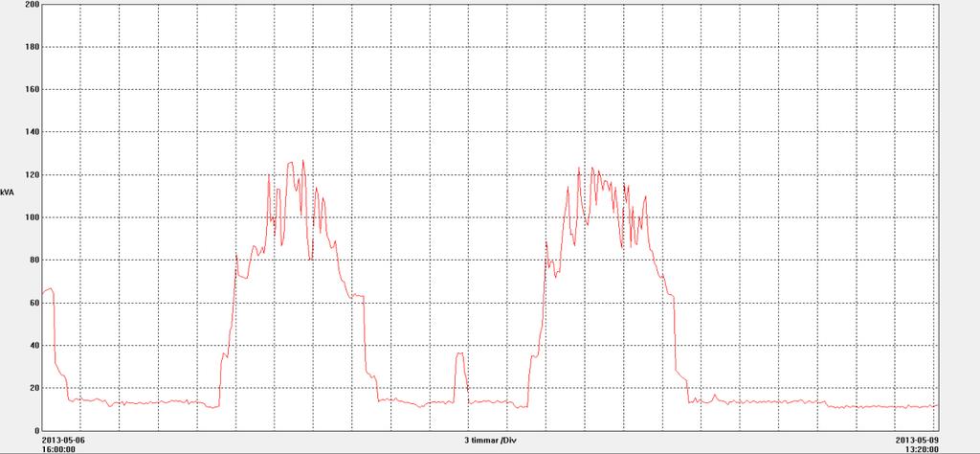
Task: Click the 20 y-axis value
Action: (33, 388)
